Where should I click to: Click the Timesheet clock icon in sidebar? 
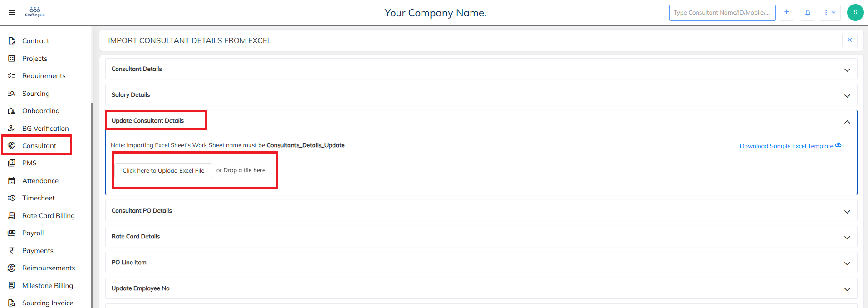pyautogui.click(x=12, y=198)
